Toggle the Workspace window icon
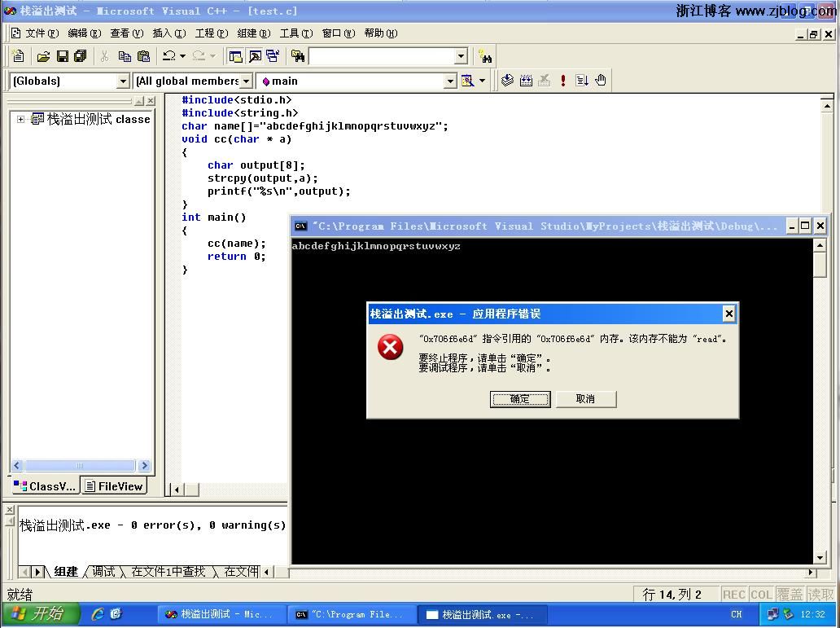Viewport: 840px width, 628px height. (235, 55)
